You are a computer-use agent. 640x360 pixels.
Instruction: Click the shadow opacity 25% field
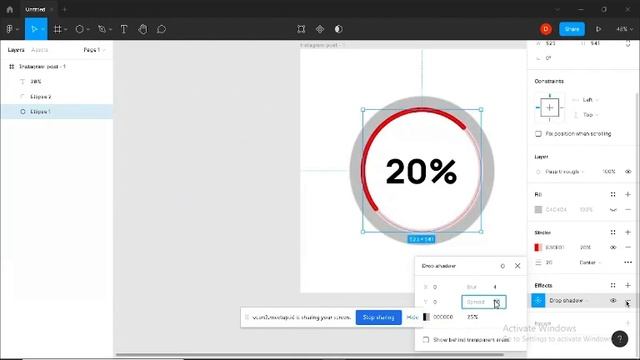473,317
